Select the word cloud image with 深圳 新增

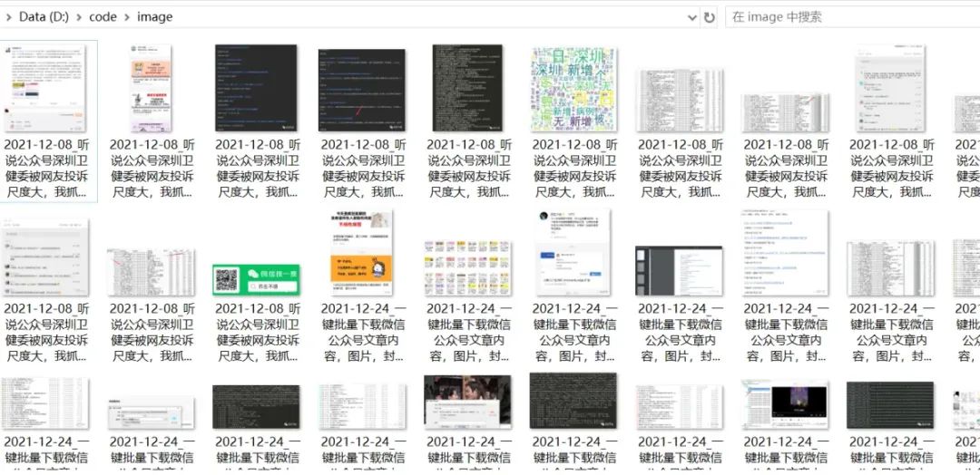click(573, 89)
